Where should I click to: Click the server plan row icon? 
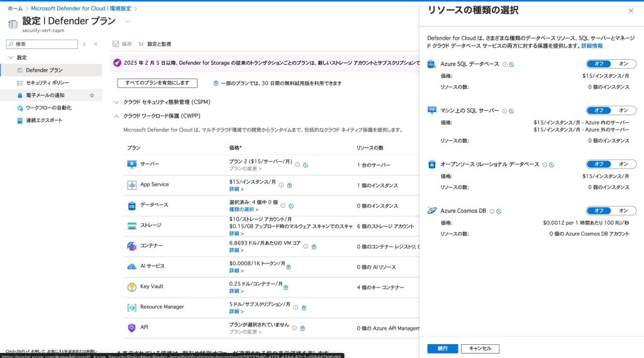click(x=131, y=164)
